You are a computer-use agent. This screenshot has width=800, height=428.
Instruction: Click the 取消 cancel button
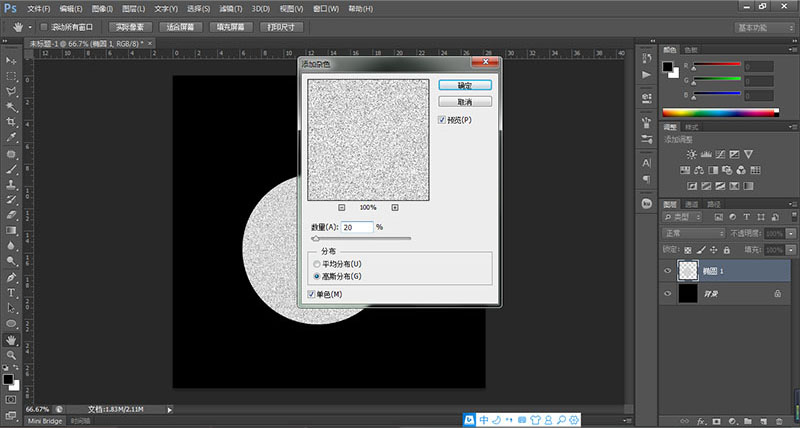463,102
